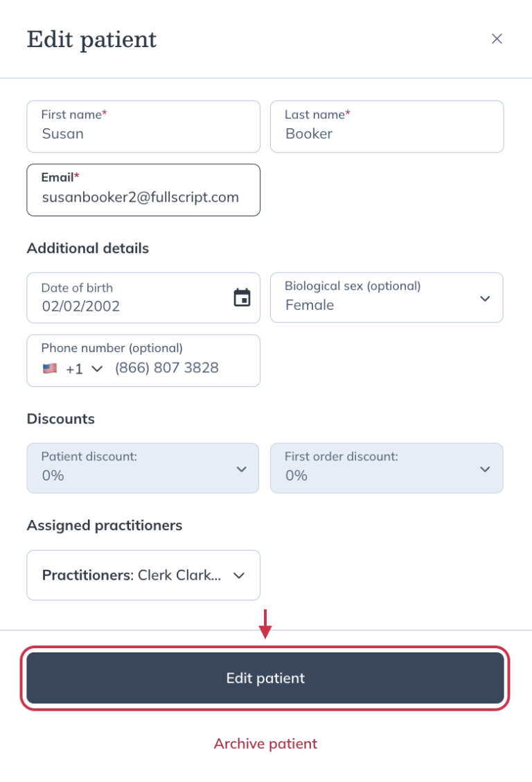Click the chevron on Biological sex field
Image resolution: width=532 pixels, height=782 pixels.
(x=485, y=298)
